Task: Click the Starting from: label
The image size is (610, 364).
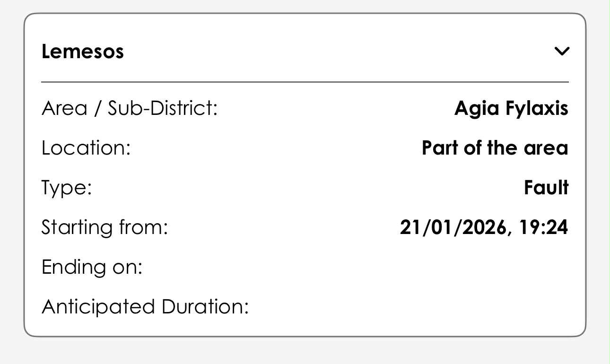Action: click(x=105, y=227)
